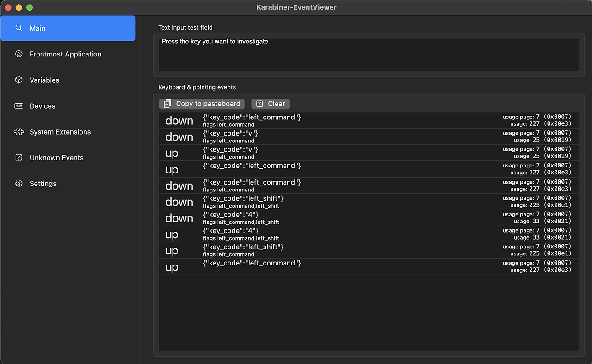This screenshot has height=364, width=592.
Task: Click the "down" label of the left_shift event
Action: tap(179, 202)
